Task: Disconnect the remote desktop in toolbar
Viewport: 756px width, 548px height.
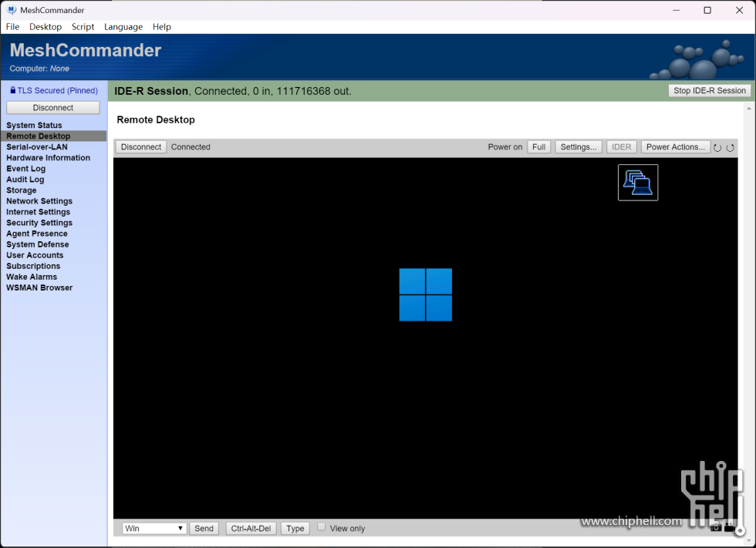Action: click(140, 147)
